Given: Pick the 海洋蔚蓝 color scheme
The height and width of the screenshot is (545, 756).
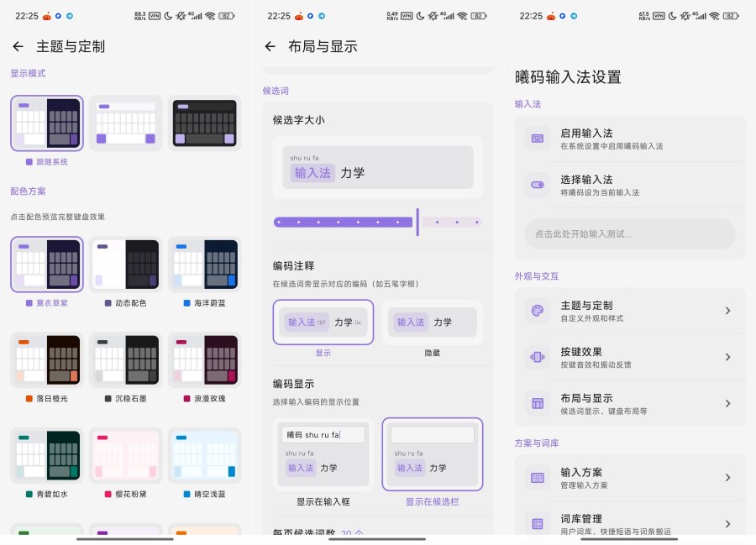Looking at the screenshot, I should pos(205,265).
